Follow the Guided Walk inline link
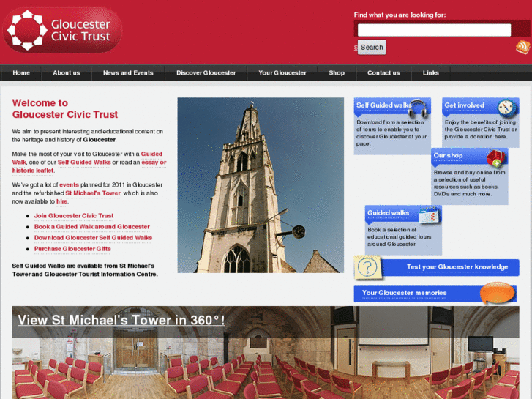The height and width of the screenshot is (399, 532). (151, 154)
